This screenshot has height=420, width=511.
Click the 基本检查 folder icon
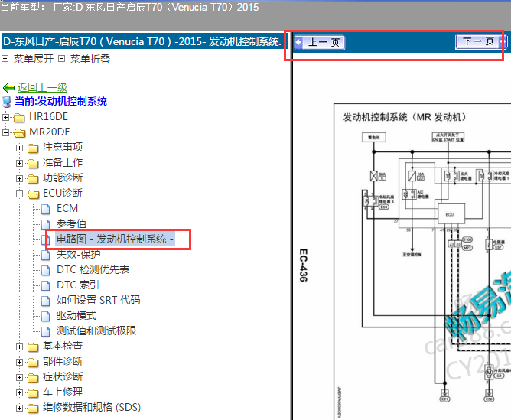pos(33,347)
